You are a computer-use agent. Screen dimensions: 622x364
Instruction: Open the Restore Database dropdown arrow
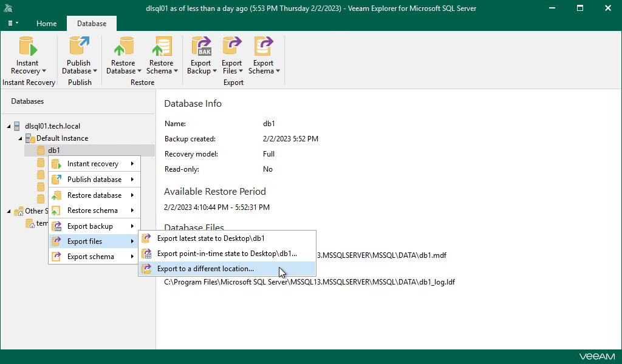(x=140, y=72)
